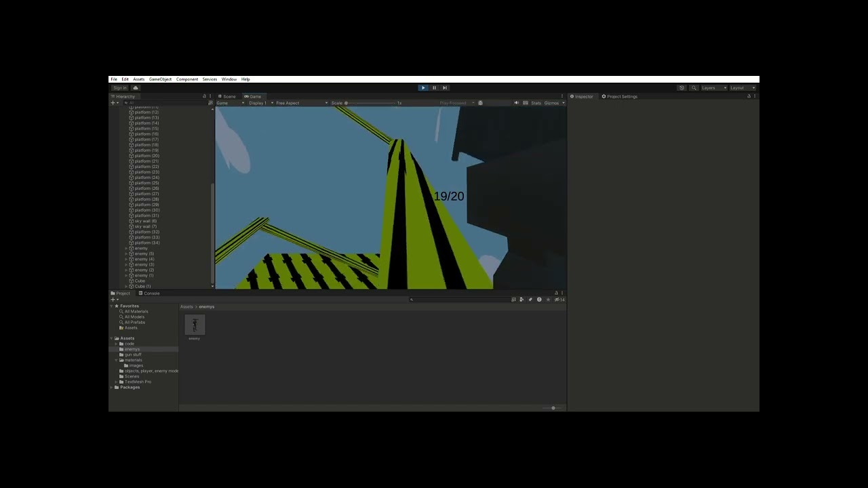Click the Hierarchy search field
868x488 pixels.
[x=164, y=103]
